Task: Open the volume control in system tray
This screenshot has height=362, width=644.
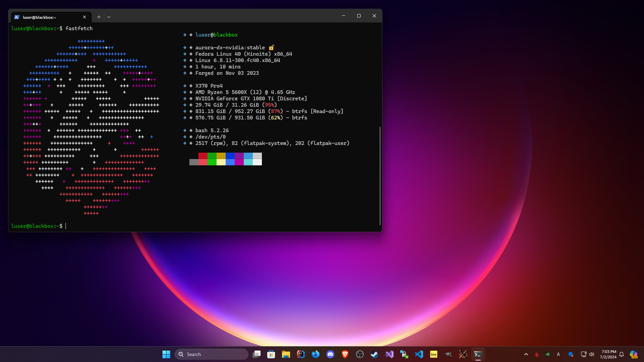Action: [592, 354]
